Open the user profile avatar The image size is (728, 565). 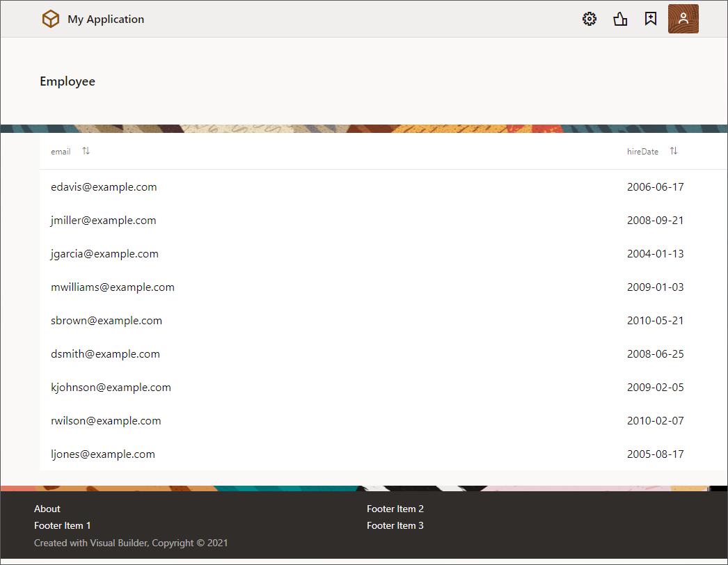click(x=683, y=19)
